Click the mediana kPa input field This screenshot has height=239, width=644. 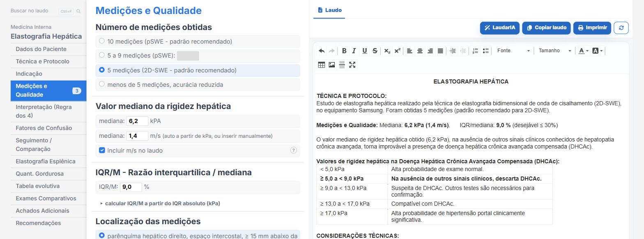[137, 121]
